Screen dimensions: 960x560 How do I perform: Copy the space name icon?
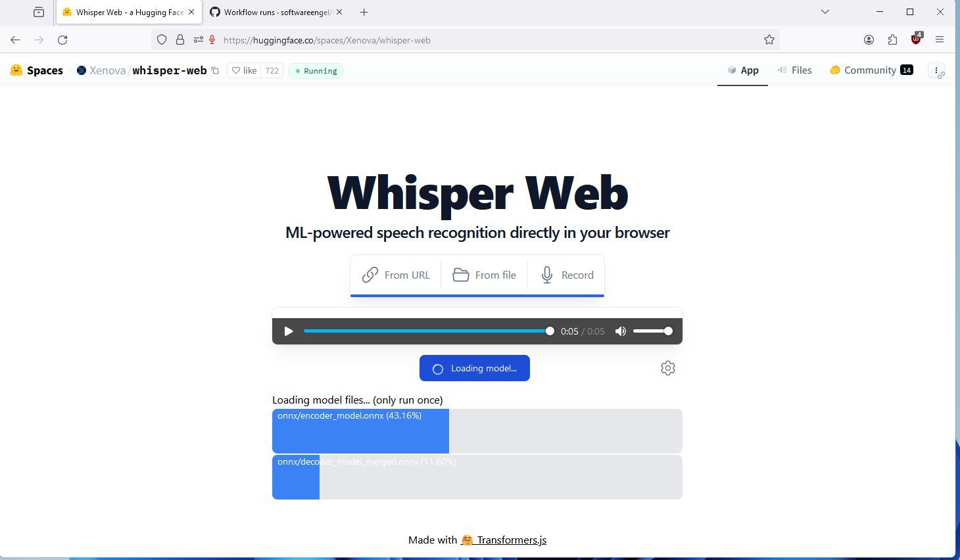pyautogui.click(x=215, y=70)
